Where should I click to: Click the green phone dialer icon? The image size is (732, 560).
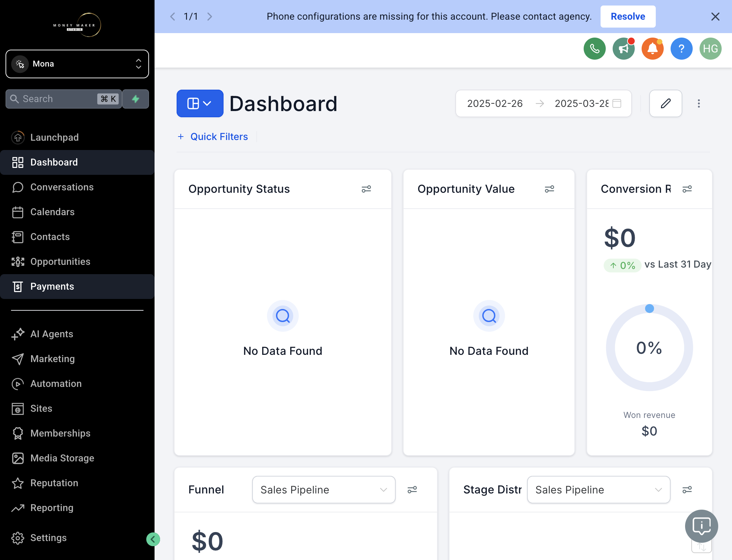click(x=594, y=49)
